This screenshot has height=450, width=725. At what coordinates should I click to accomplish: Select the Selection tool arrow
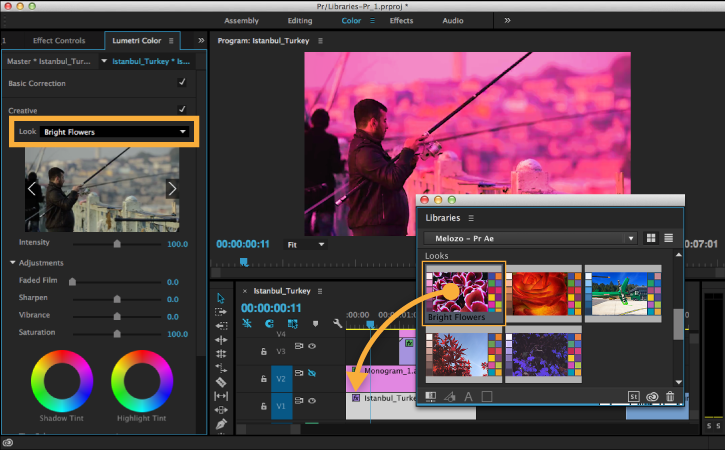221,298
